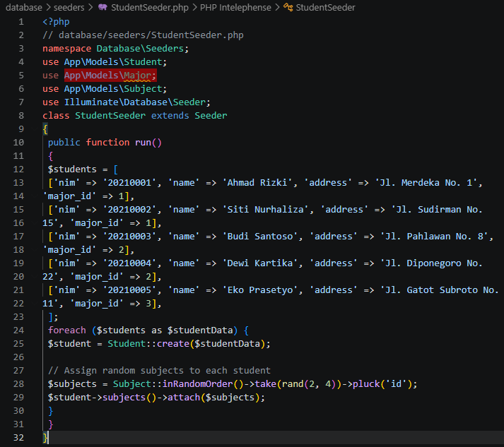
Task: Click the 'public' keyword on line 10
Action: tap(64, 143)
